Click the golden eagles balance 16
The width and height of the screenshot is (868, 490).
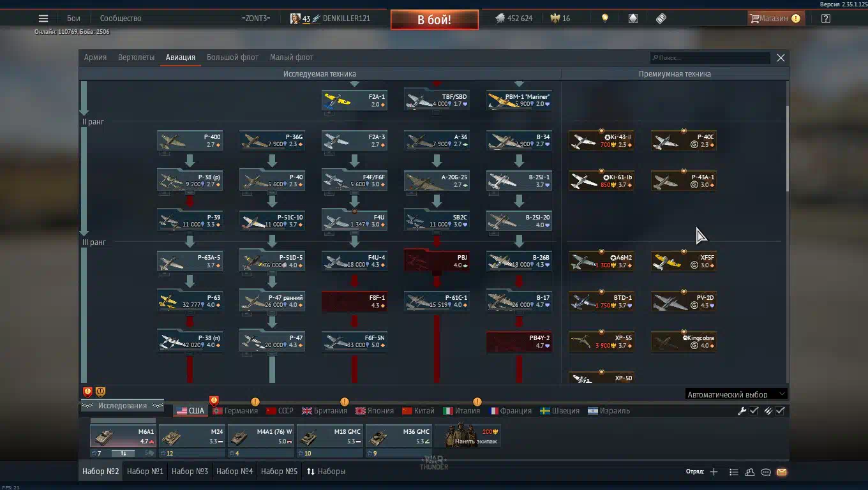point(560,19)
